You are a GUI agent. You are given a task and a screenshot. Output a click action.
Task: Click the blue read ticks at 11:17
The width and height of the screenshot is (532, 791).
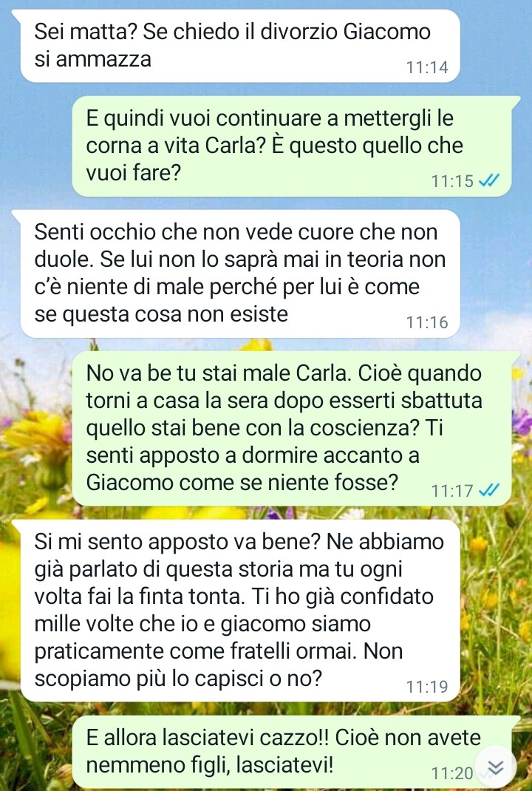coord(488,490)
